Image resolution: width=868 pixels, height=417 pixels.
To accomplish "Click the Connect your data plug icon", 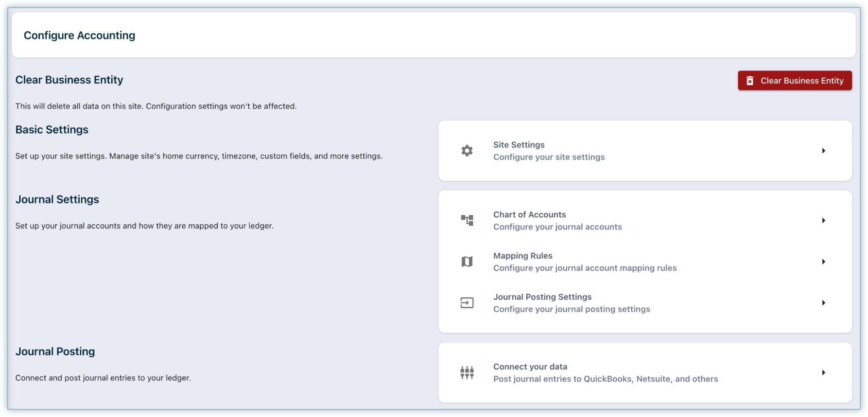I will 467,373.
